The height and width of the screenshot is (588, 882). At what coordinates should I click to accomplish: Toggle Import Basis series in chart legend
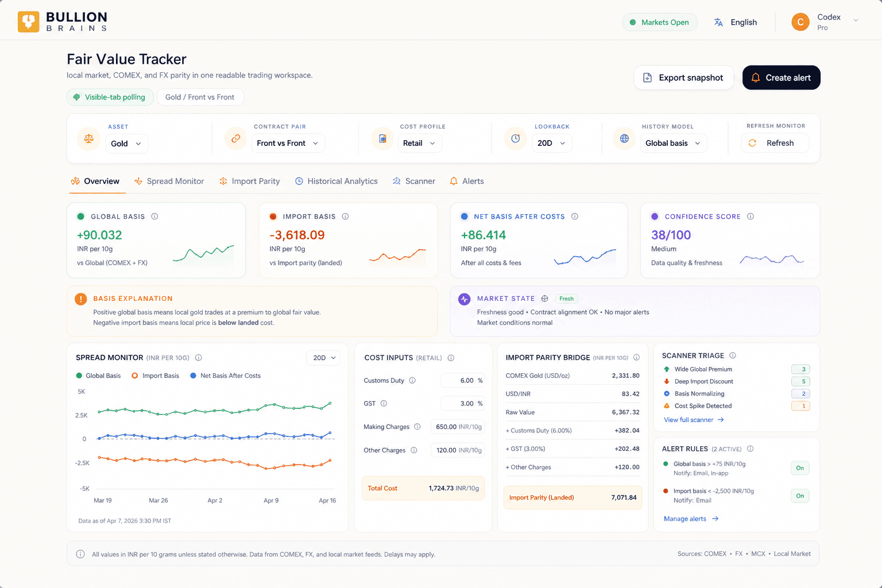coord(155,376)
